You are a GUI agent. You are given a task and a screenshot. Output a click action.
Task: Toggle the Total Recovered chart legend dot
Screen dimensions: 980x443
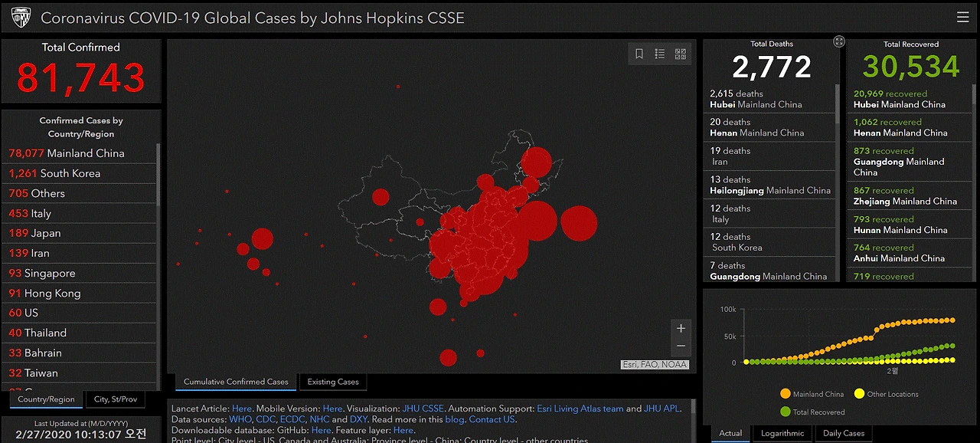[x=785, y=412]
